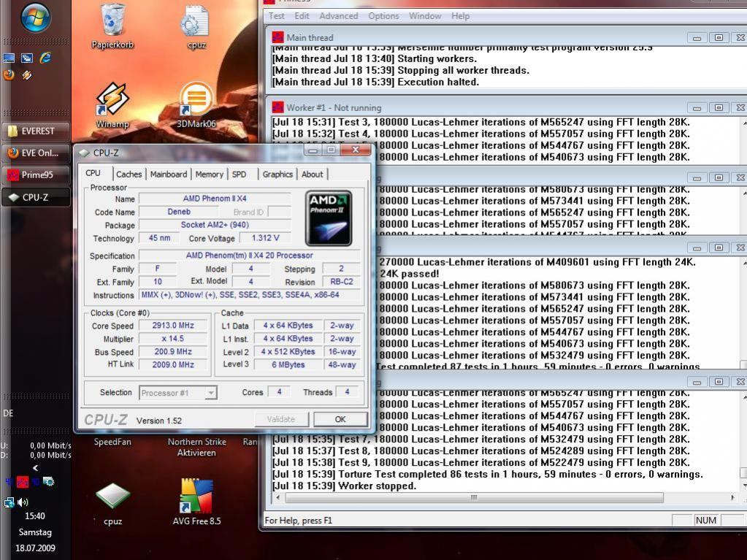Click the OK button in CPU-Z
The height and width of the screenshot is (560, 747).
(x=340, y=419)
